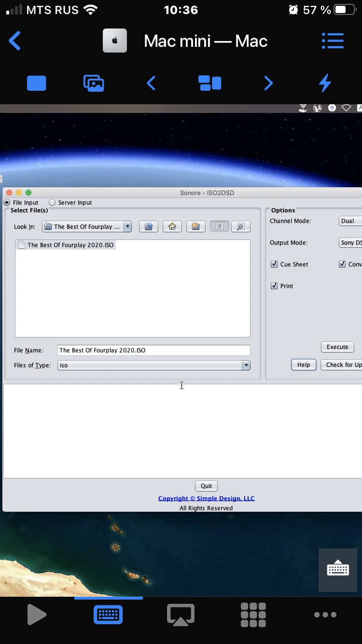Open the Look In folder dropdown
Screen dimensions: 362x644
pyautogui.click(x=87, y=226)
